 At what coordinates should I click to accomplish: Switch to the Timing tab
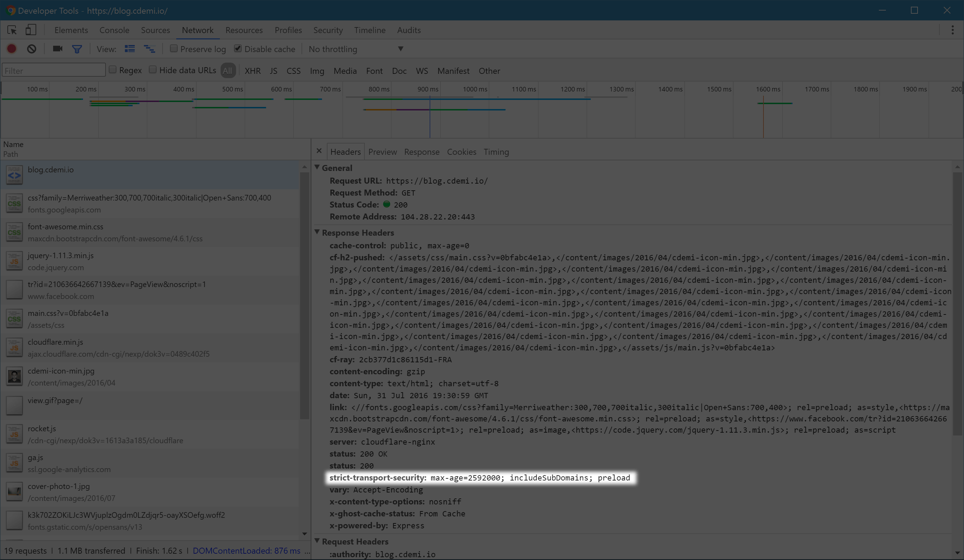coord(496,151)
